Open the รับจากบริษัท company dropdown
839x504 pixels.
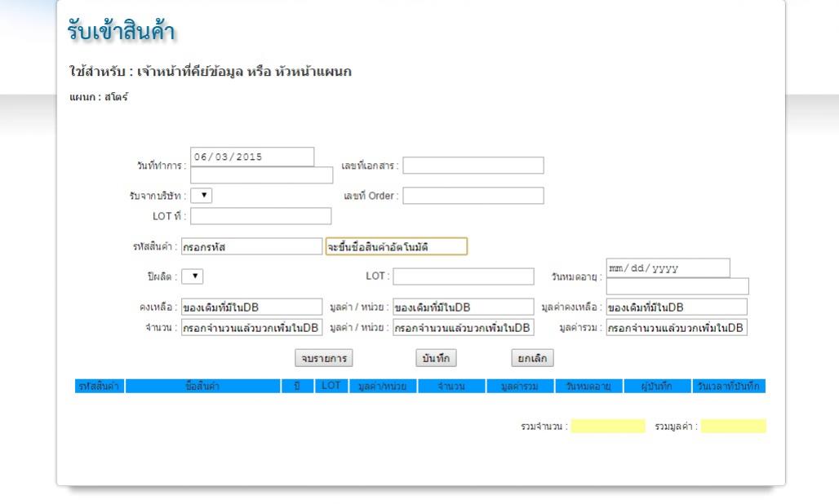(x=202, y=195)
